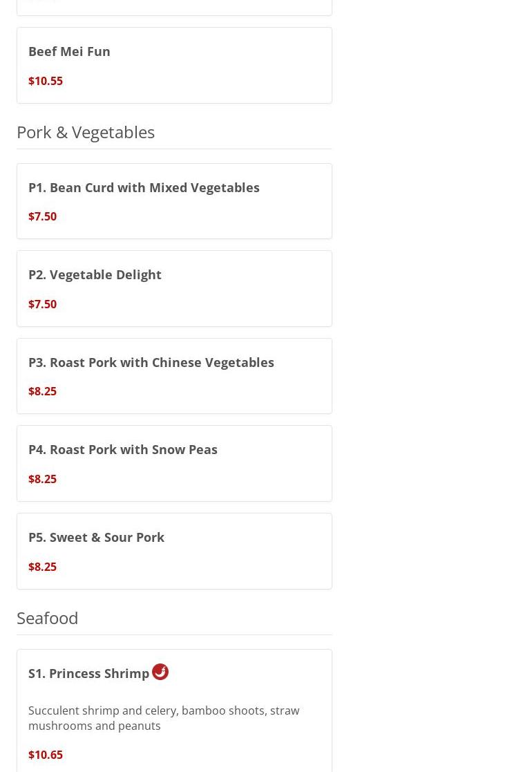Add P5. Sweet & Sour Pork
This screenshot has height=772, width=532.
tap(96, 537)
